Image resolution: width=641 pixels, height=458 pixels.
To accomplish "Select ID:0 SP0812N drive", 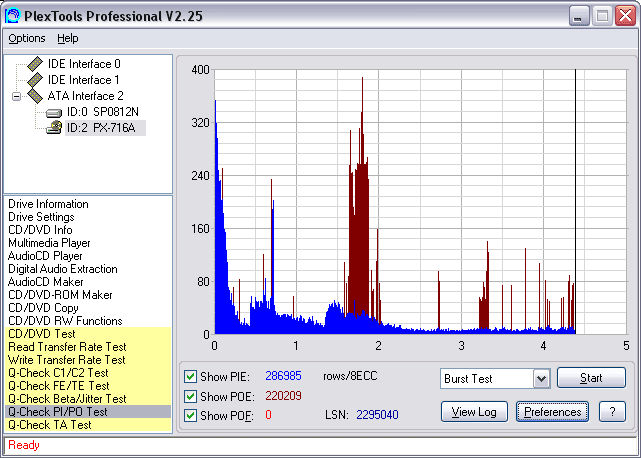I will click(103, 112).
